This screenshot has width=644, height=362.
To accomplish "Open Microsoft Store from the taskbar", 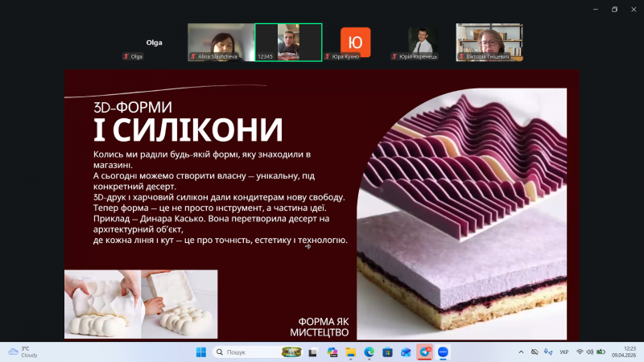I will click(388, 352).
